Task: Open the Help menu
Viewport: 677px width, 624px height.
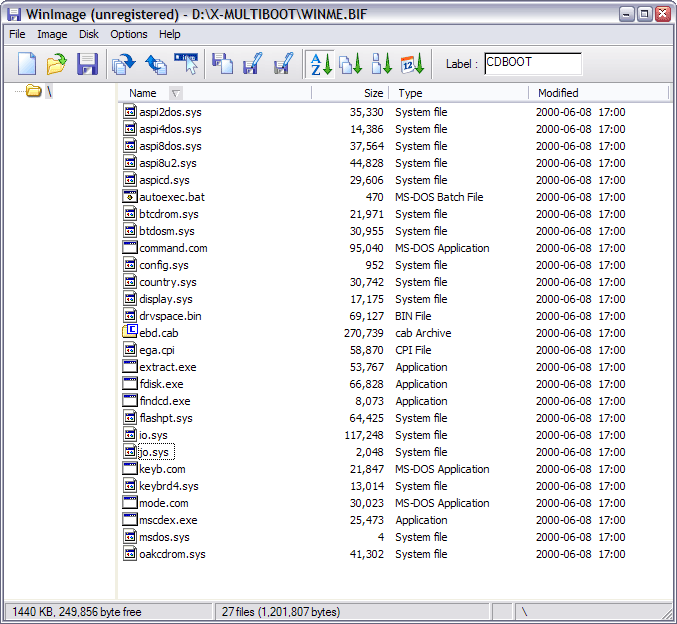Action: tap(169, 34)
